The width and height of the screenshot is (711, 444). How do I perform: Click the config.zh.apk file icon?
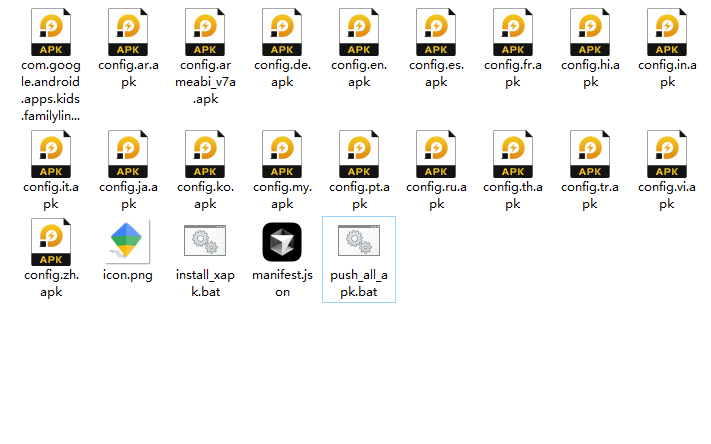51,242
